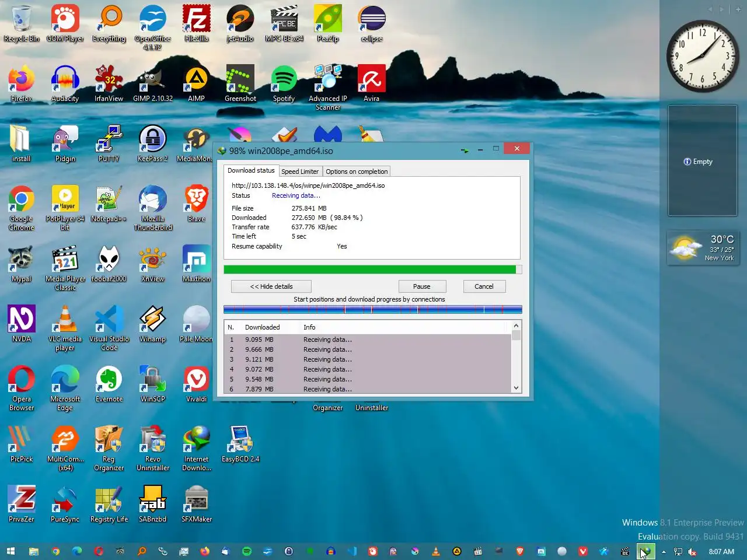
Task: Launch the NVDA screen reader shortcut
Action: point(22,324)
